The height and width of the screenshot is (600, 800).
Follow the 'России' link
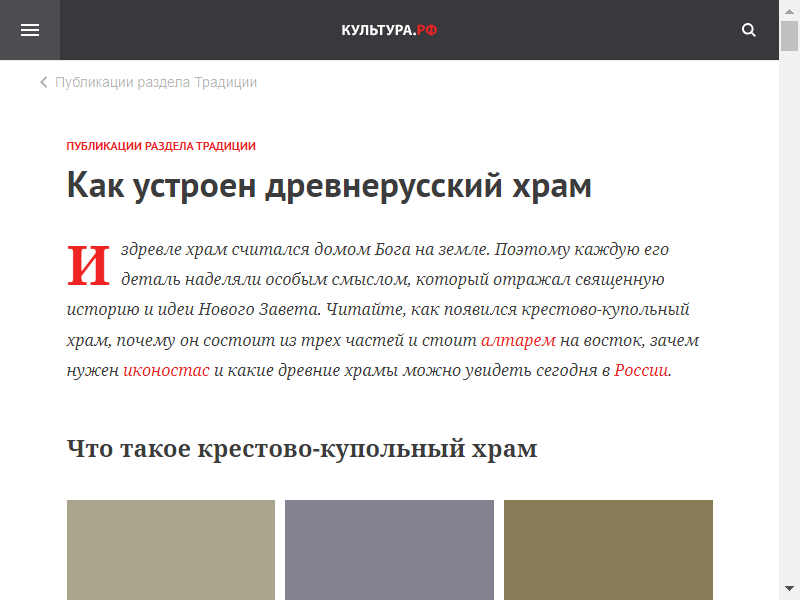click(641, 370)
